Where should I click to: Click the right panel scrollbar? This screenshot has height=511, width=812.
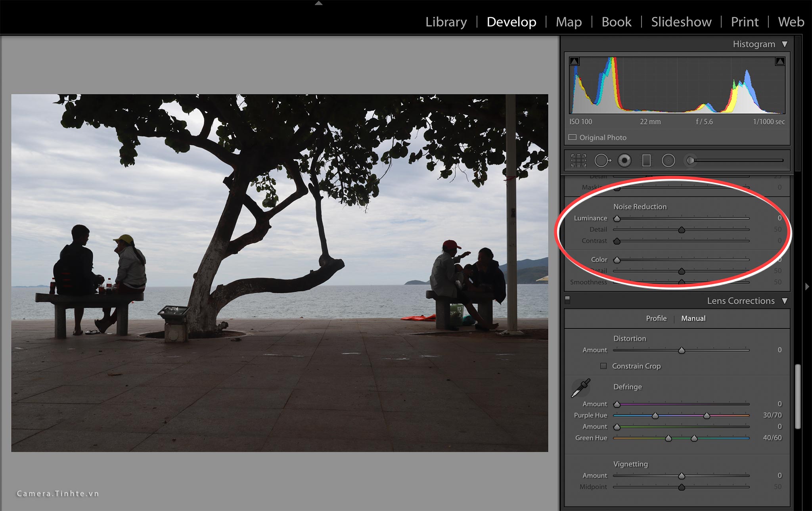[x=798, y=396]
